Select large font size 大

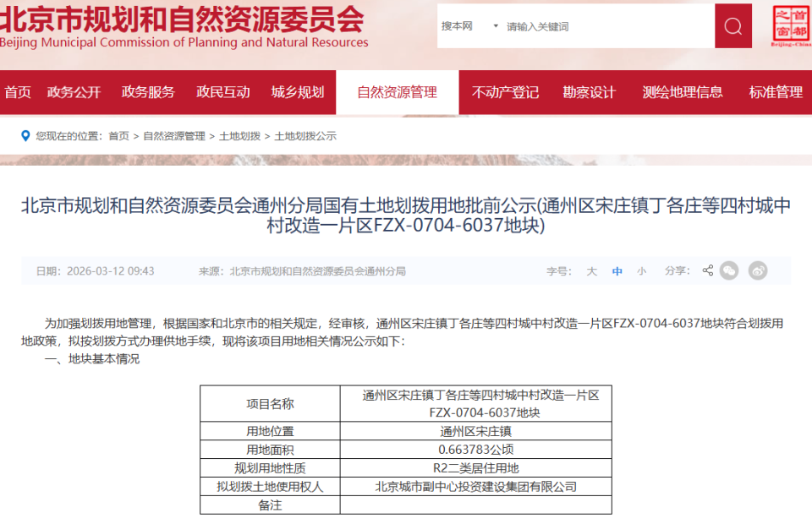point(591,270)
